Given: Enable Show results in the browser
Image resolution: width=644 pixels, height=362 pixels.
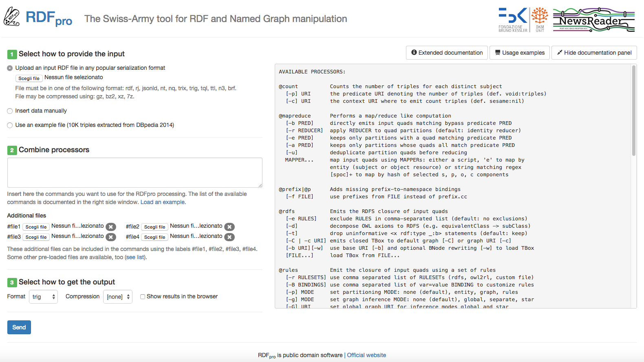Looking at the screenshot, I should coord(143,297).
